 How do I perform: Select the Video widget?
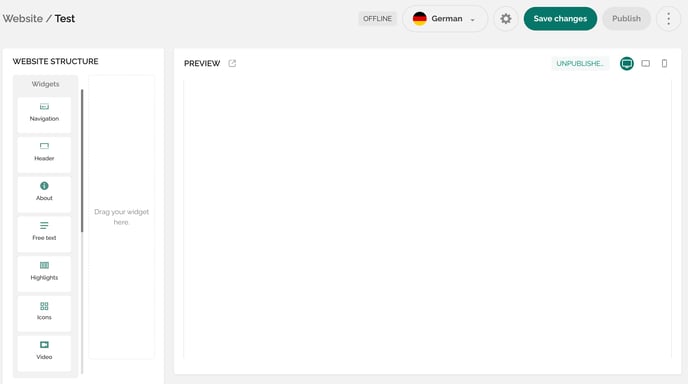44,353
